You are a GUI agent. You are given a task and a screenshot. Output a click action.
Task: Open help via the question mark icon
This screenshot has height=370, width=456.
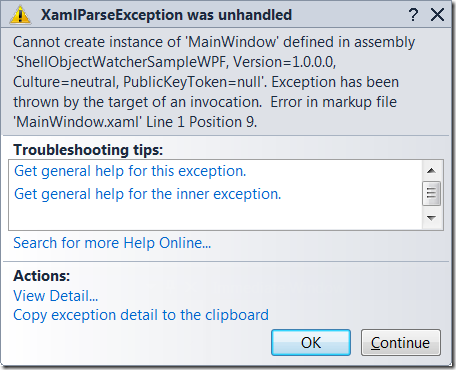point(413,15)
